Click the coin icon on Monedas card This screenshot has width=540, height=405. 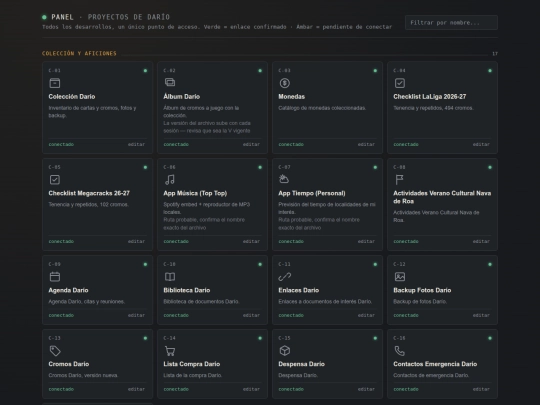click(285, 83)
